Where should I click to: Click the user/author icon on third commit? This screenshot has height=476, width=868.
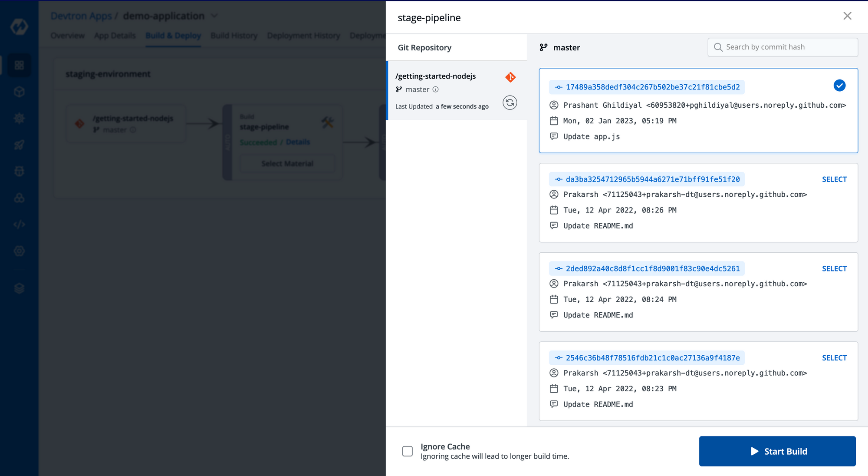(554, 283)
